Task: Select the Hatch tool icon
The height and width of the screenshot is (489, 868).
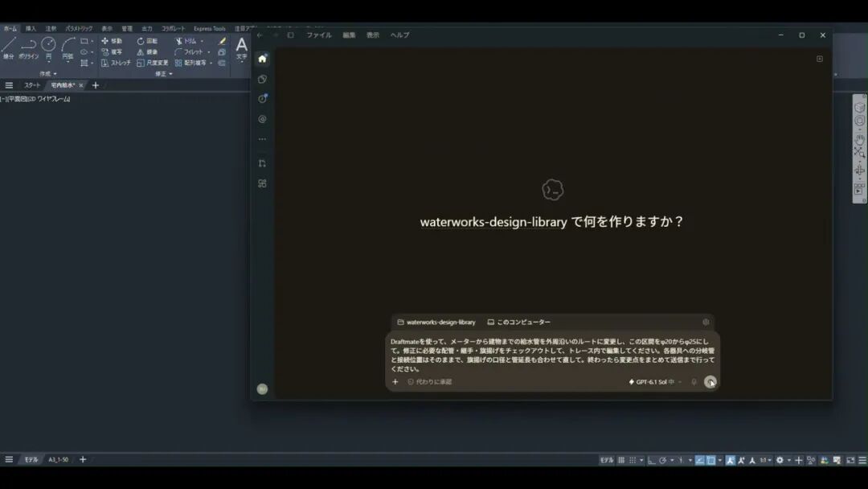Action: tap(84, 63)
